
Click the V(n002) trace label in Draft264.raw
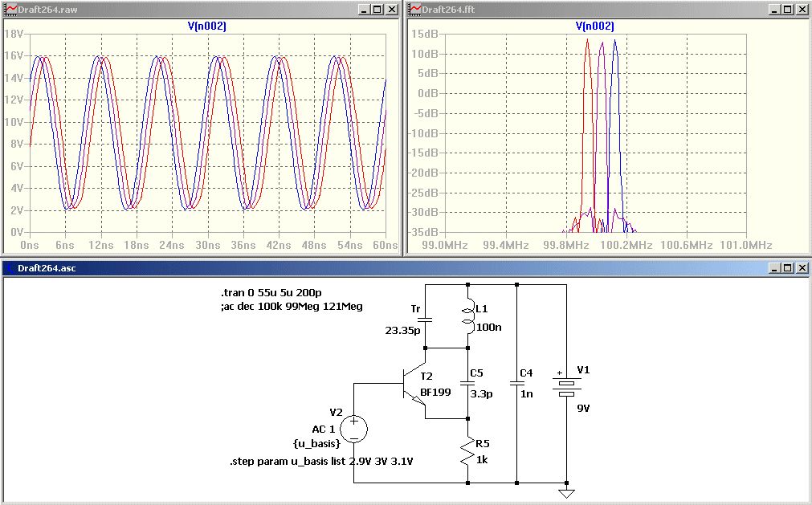(206, 26)
